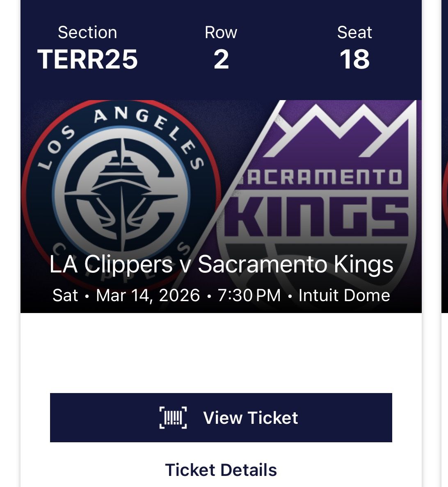Click the Intuit Dome venue name
448x487 pixels.
[344, 295]
